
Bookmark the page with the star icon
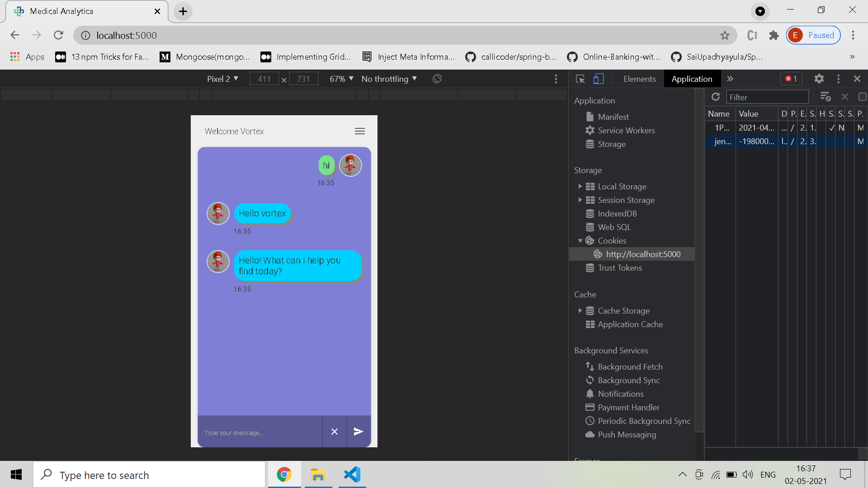coord(725,35)
